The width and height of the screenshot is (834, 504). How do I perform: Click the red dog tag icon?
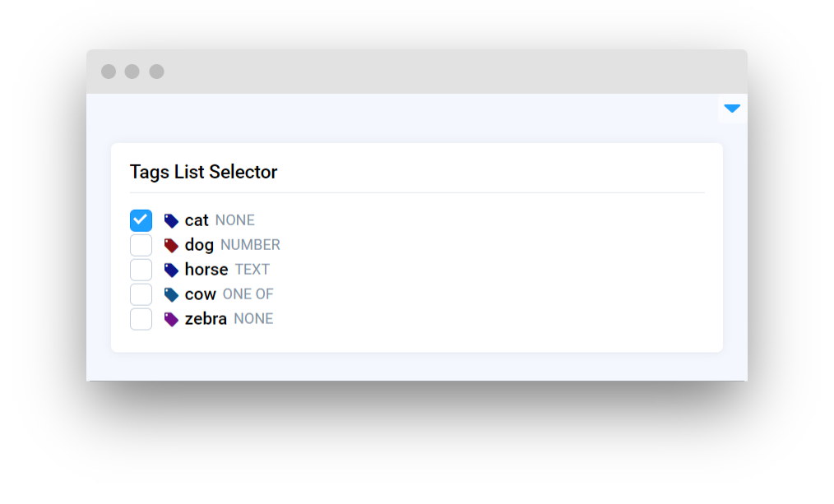click(x=171, y=245)
